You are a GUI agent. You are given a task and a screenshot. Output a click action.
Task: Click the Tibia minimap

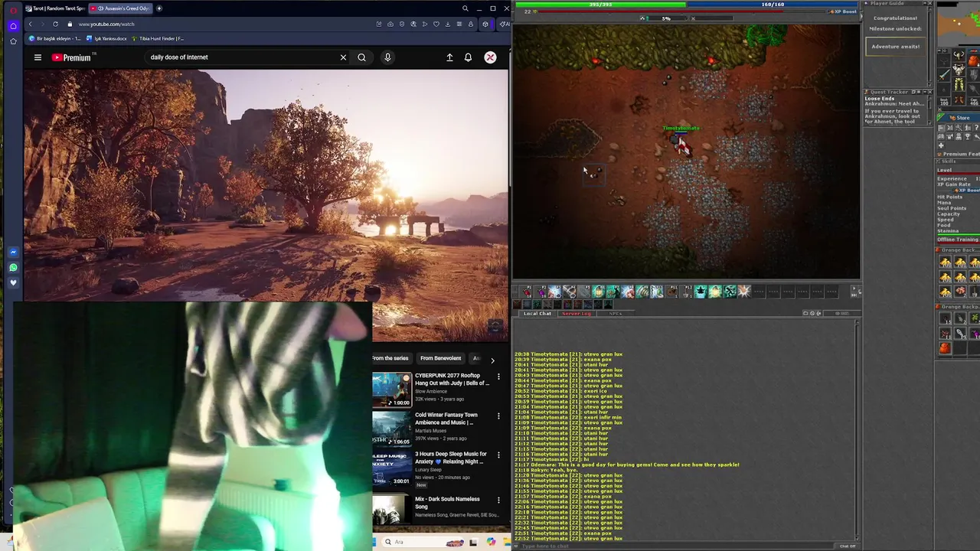click(x=959, y=23)
